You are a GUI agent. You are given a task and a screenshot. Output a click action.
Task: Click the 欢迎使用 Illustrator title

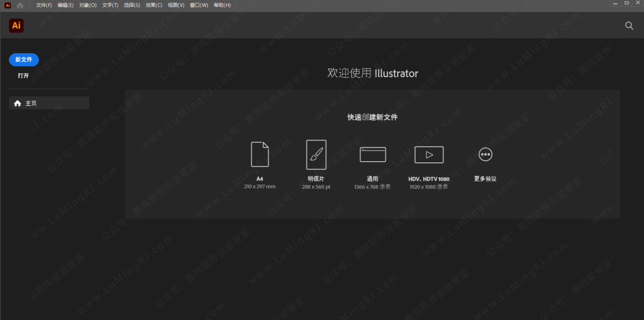point(373,73)
